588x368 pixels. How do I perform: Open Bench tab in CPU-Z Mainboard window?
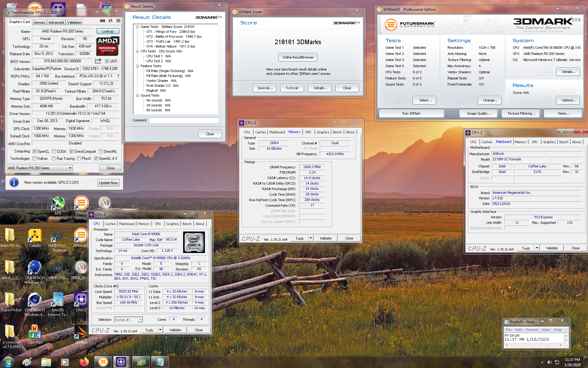[563, 142]
